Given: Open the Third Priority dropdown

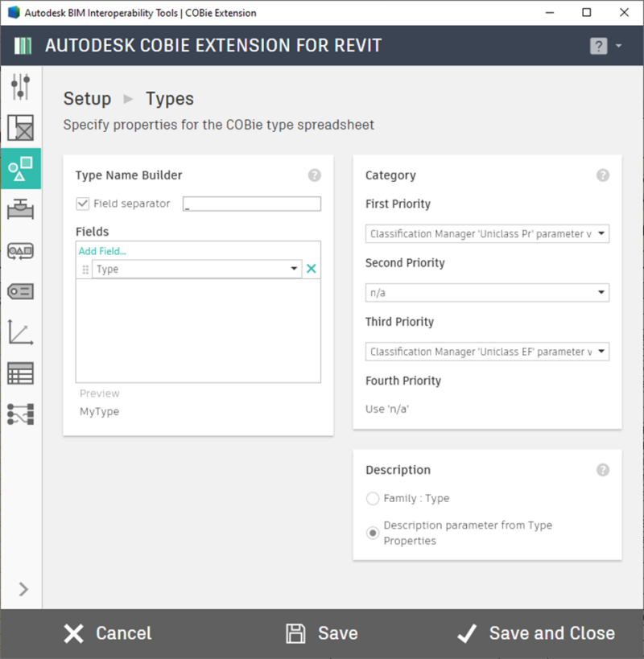Looking at the screenshot, I should point(487,352).
